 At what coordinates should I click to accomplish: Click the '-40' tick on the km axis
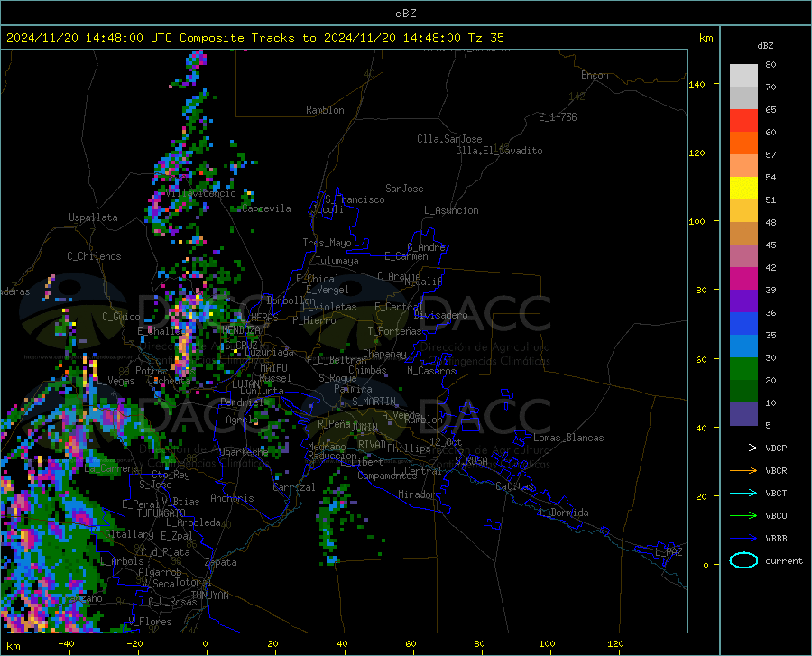click(x=66, y=643)
